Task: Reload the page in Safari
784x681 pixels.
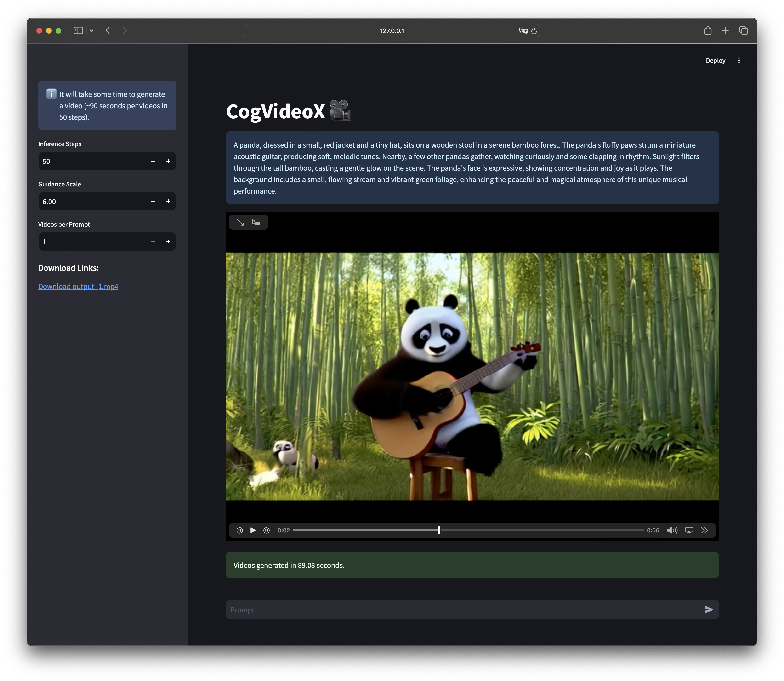Action: pyautogui.click(x=534, y=31)
